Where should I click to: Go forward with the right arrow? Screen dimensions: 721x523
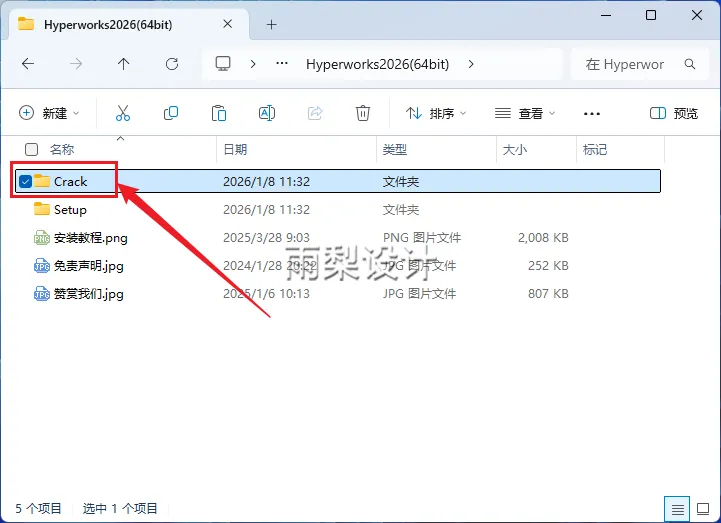coord(76,63)
